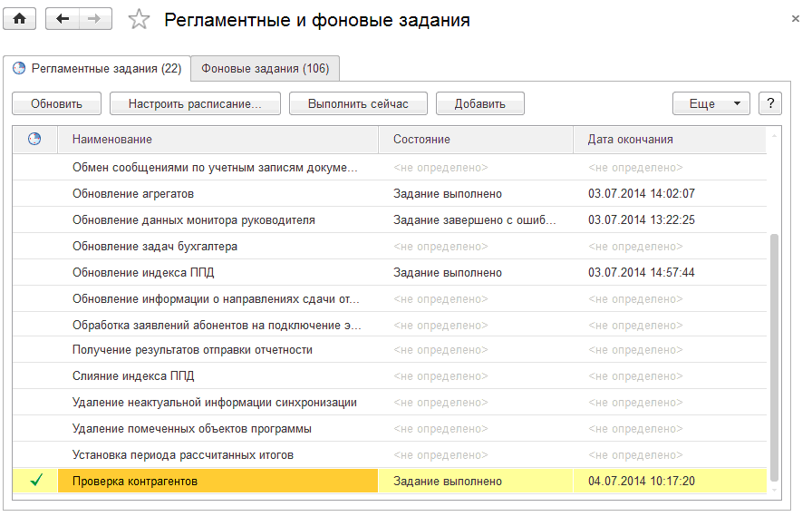The image size is (812, 526).
Task: Click end date 04.07.2014 10:17:20
Action: click(x=642, y=481)
